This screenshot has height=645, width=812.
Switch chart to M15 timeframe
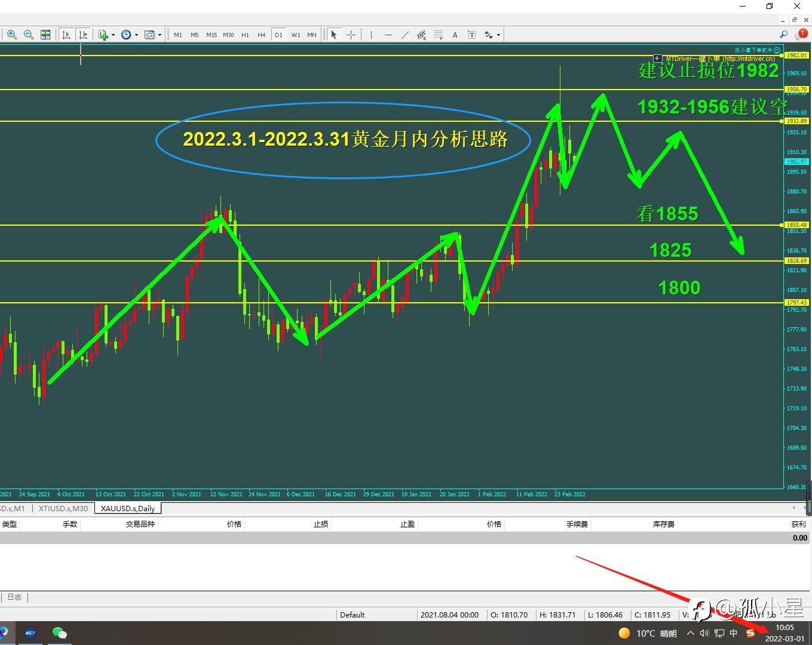212,35
